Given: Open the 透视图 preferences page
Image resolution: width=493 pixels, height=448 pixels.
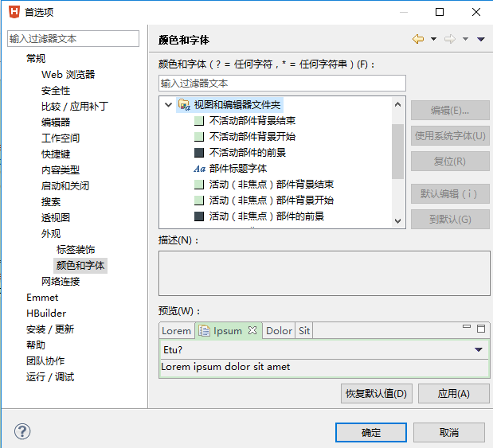Looking at the screenshot, I should [56, 218].
